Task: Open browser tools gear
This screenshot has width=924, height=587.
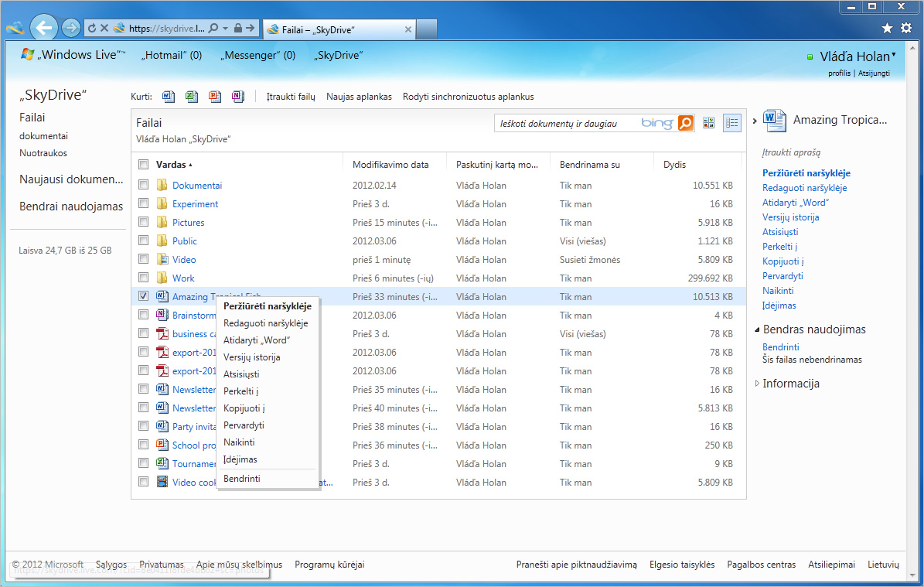Action: click(905, 28)
